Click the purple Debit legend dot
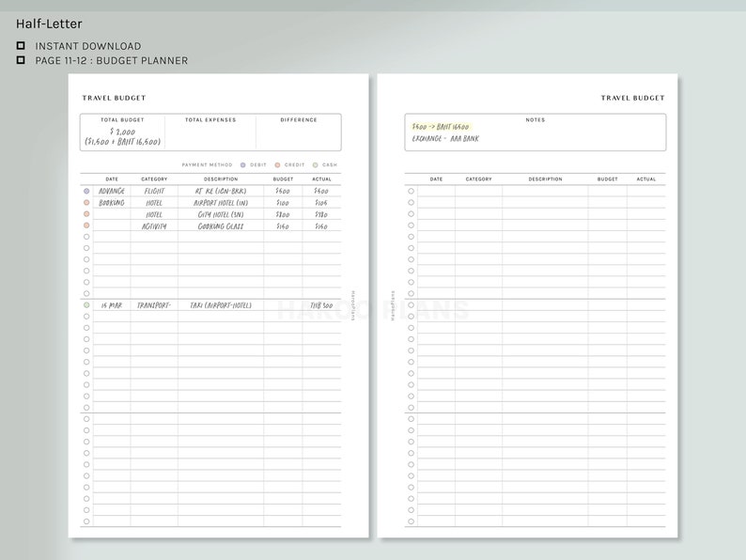 [243, 165]
